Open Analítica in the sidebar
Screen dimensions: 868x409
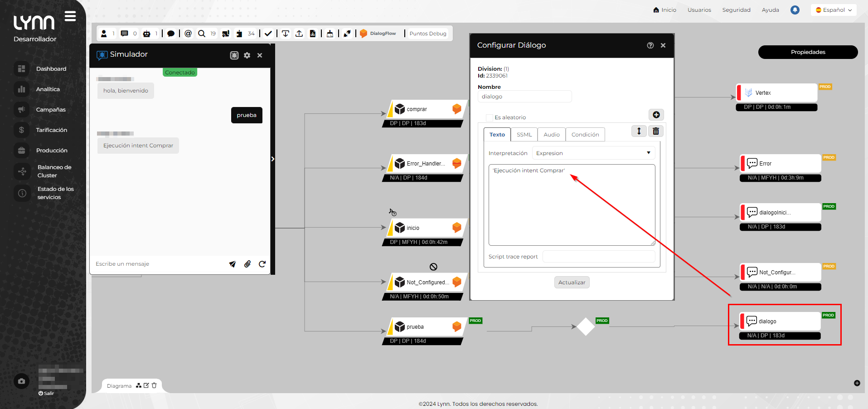coord(48,89)
